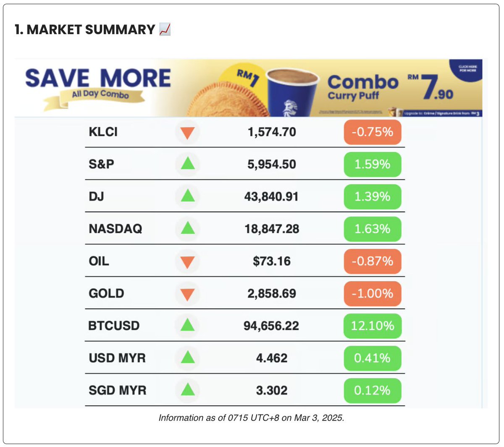The height and width of the screenshot is (447, 504).
Task: Click the red down arrow for GOLD
Action: click(187, 294)
